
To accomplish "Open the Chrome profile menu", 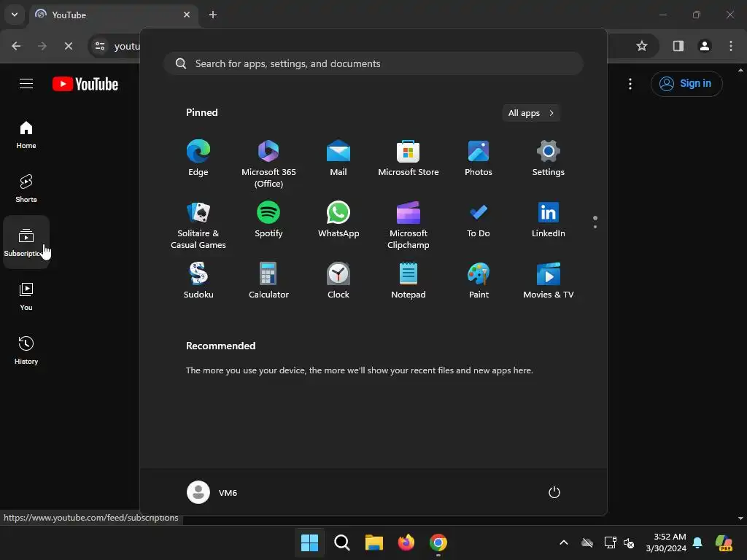I will tap(705, 46).
